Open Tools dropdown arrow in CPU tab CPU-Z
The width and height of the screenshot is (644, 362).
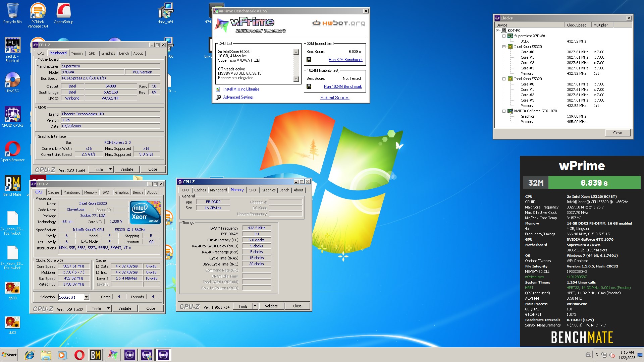tap(108, 308)
